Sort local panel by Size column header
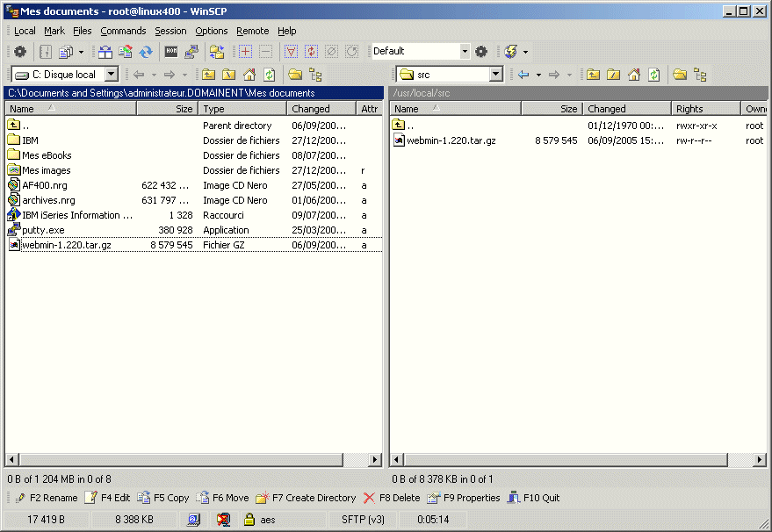This screenshot has height=532, width=772. pyautogui.click(x=167, y=109)
